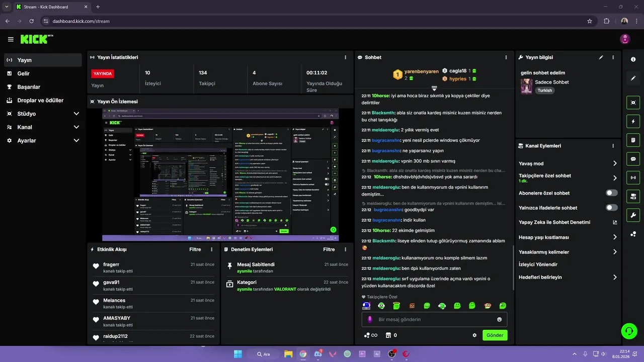This screenshot has height=362, width=644.
Task: Collapse the chat leaderboard arrow
Action: coord(434,88)
